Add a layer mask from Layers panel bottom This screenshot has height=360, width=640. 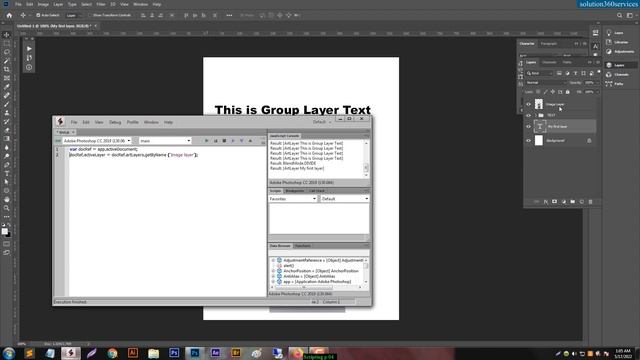[554, 202]
